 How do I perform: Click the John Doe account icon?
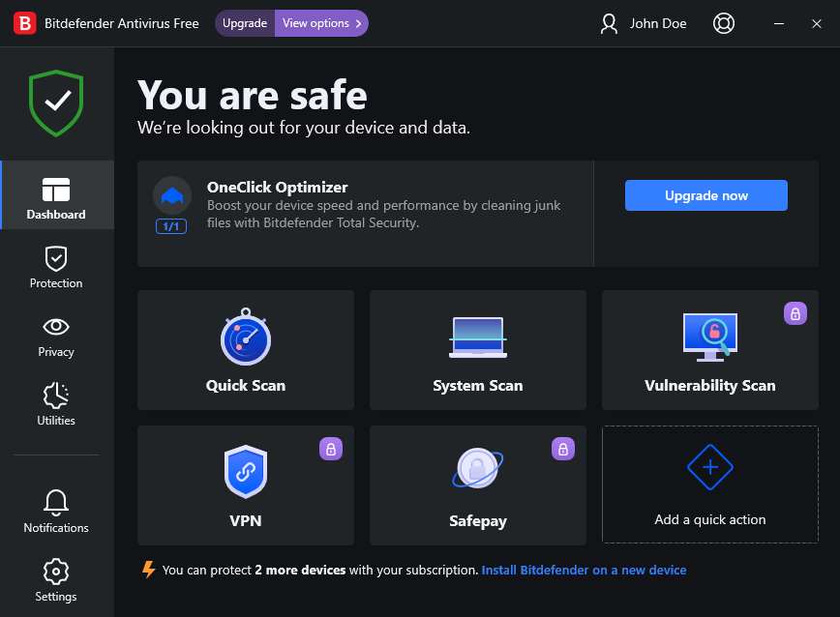609,23
